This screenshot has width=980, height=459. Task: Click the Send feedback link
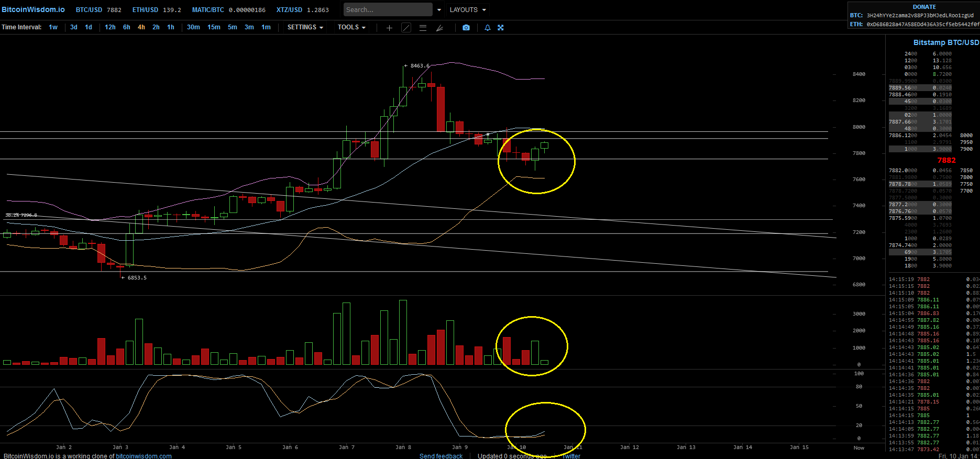(x=441, y=456)
